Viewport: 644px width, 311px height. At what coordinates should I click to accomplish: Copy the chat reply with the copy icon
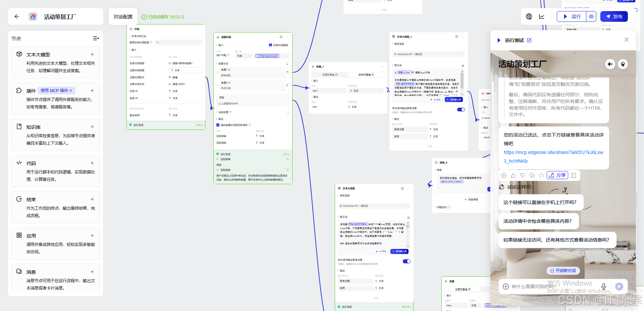532,175
